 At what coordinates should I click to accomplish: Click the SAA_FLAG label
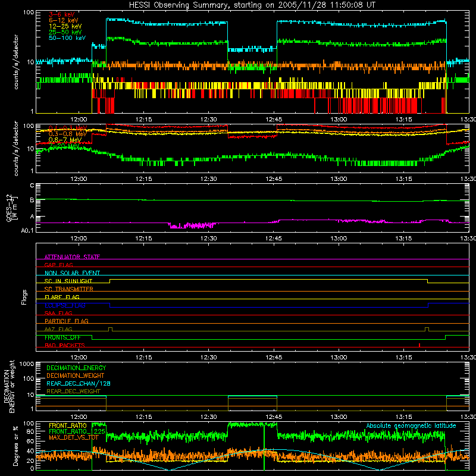point(58,313)
